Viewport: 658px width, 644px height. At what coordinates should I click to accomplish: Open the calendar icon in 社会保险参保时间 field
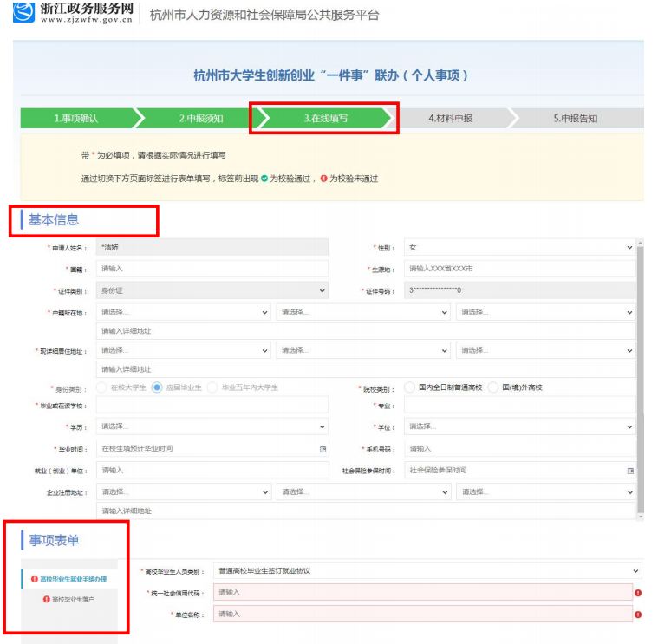pos(630,471)
